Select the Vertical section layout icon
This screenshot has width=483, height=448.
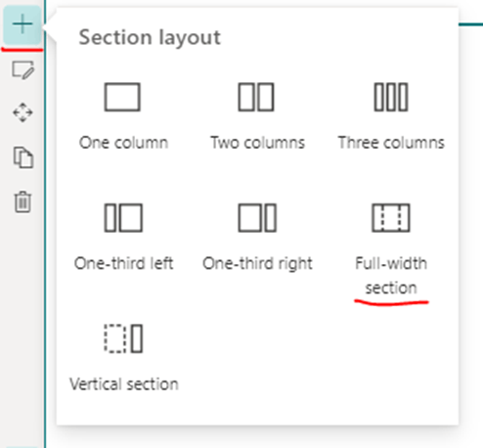click(x=123, y=338)
